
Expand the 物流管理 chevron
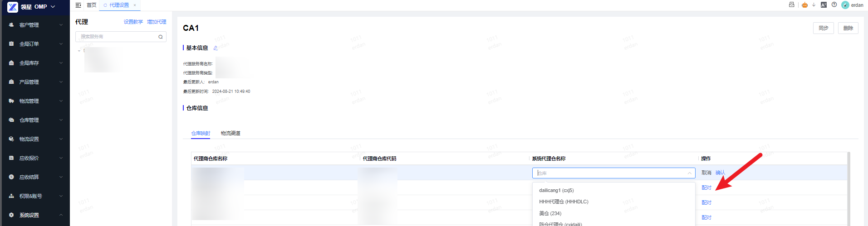pyautogui.click(x=61, y=101)
